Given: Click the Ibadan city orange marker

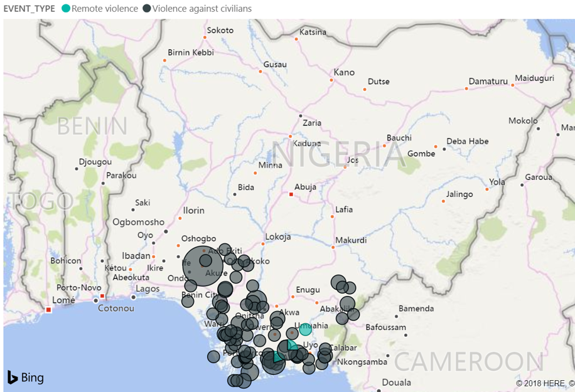Looking at the screenshot, I should tap(154, 256).
